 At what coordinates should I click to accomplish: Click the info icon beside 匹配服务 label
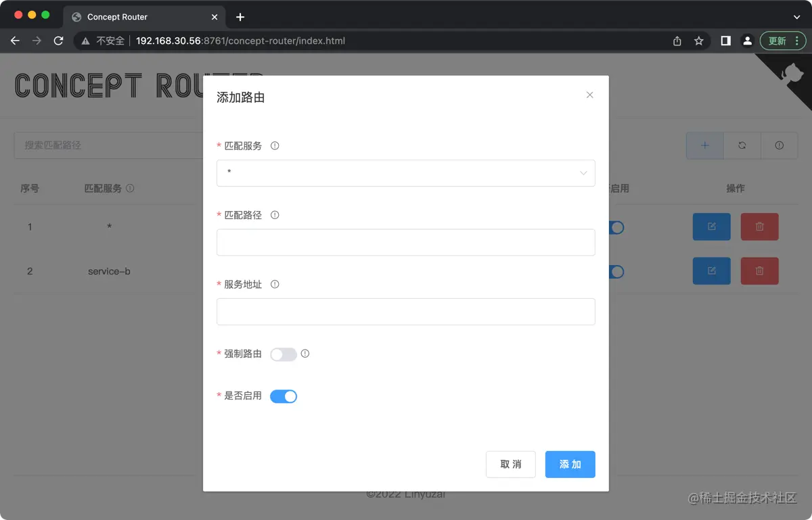[275, 145]
